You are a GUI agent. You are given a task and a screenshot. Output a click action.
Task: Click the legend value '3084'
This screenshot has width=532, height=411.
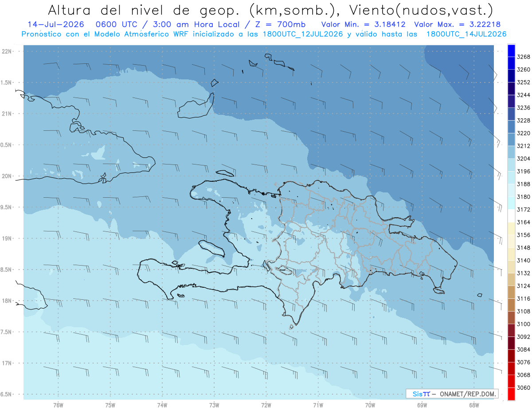[523, 349]
